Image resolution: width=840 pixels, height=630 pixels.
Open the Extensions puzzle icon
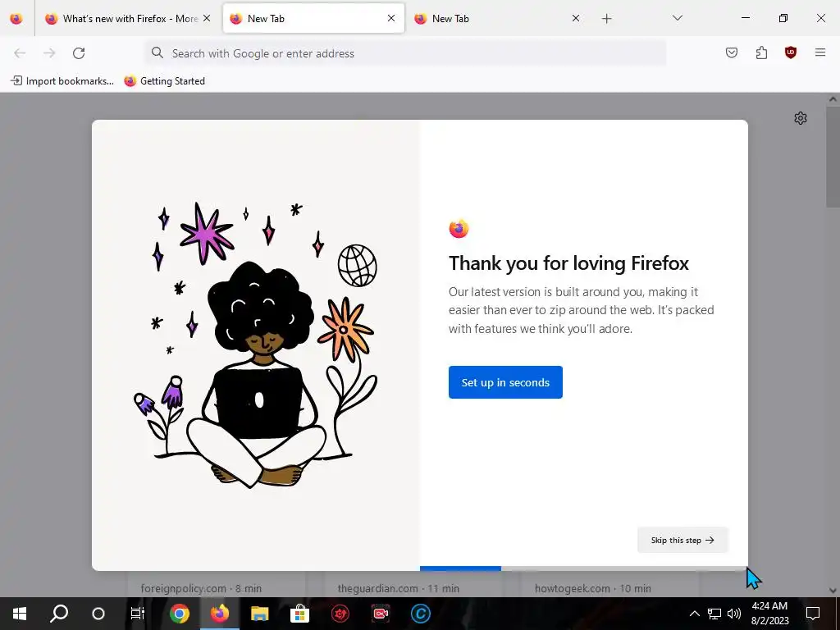click(x=761, y=52)
